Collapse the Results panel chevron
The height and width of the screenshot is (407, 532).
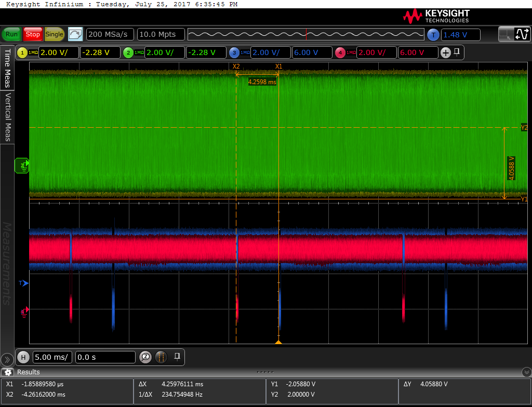526,372
